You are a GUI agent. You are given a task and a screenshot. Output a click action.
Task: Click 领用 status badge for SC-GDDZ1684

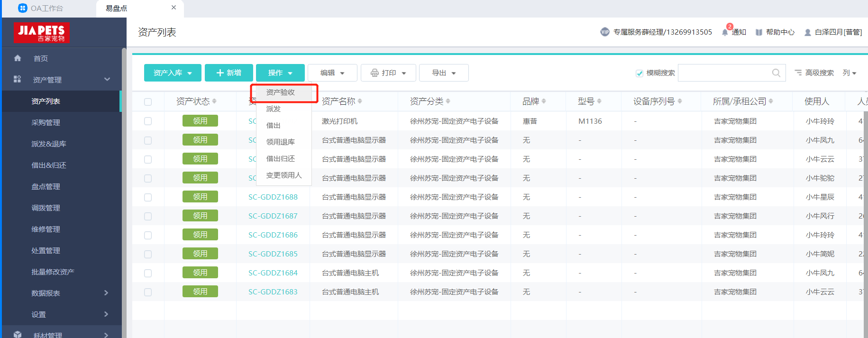tap(200, 273)
